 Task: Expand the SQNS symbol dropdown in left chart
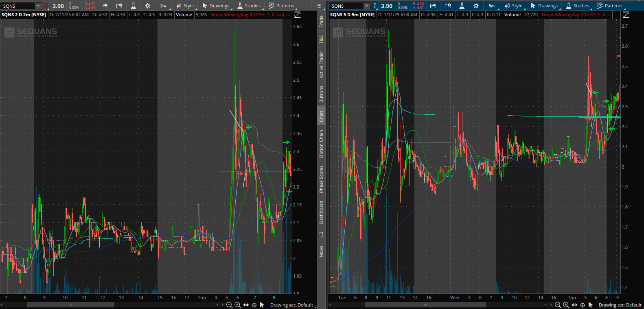[38, 6]
